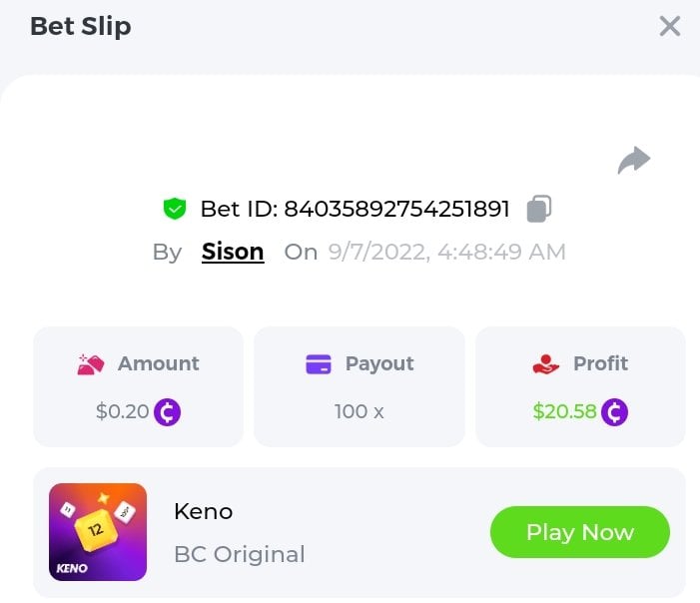Click the purple coin icon beside $0.20
Screen dimensions: 700x603
167,411
